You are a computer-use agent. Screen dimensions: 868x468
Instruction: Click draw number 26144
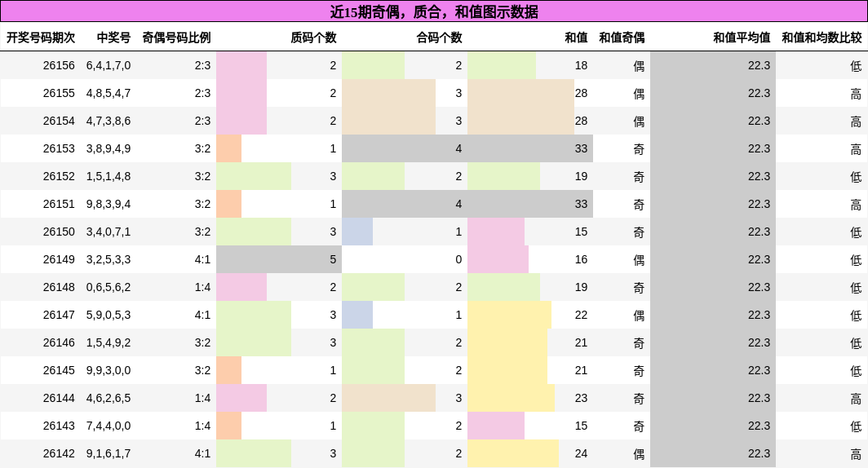tap(59, 398)
